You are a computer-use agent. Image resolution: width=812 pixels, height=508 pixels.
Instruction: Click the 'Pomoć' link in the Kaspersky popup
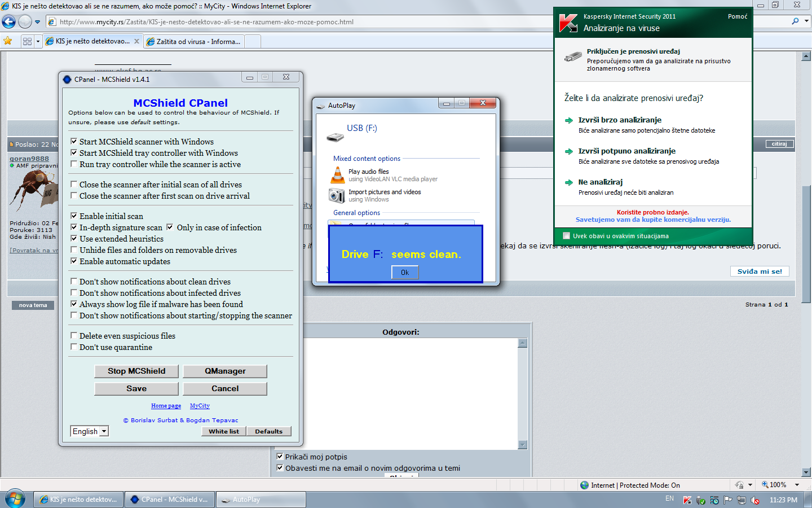[738, 16]
